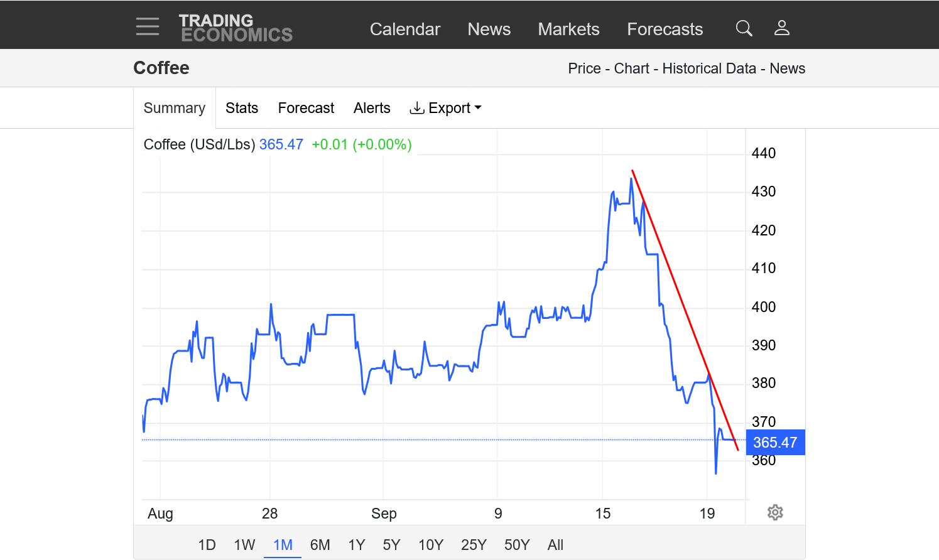
Task: Choose the 10Y chart range
Action: pos(431,545)
